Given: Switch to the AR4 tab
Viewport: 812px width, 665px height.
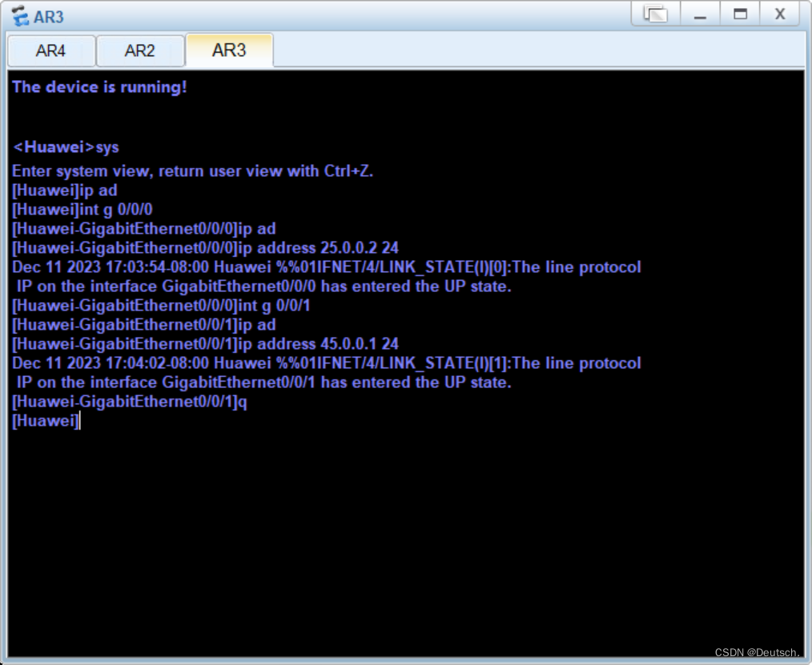Looking at the screenshot, I should [50, 50].
